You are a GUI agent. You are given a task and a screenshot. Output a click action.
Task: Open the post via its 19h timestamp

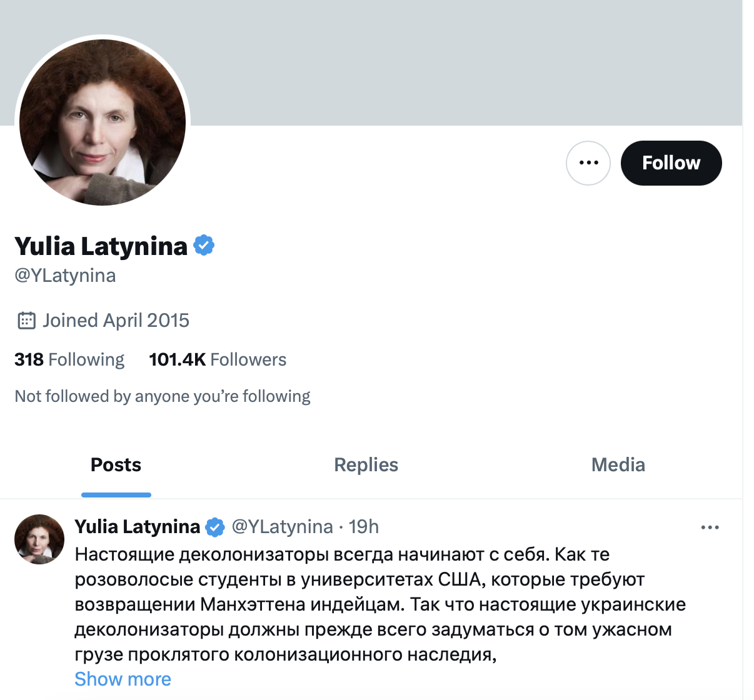[364, 527]
